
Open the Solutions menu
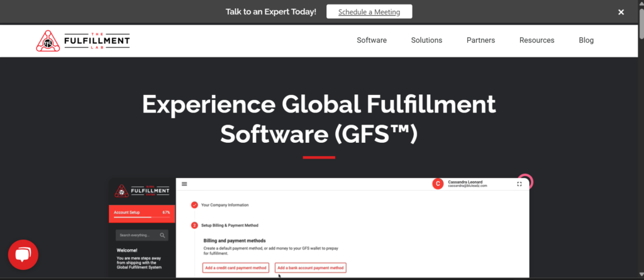[427, 40]
